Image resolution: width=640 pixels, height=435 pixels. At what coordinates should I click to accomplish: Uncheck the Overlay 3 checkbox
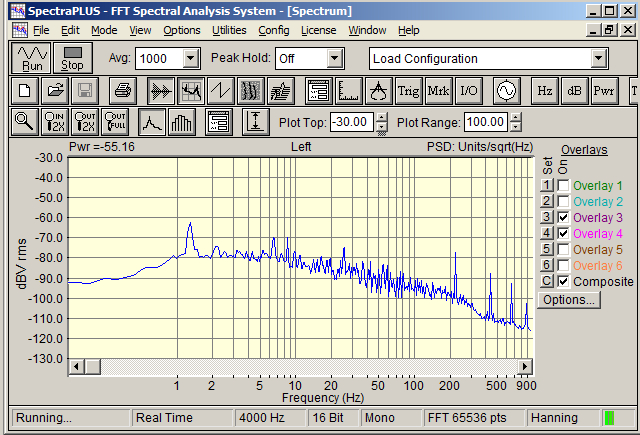tap(563, 218)
